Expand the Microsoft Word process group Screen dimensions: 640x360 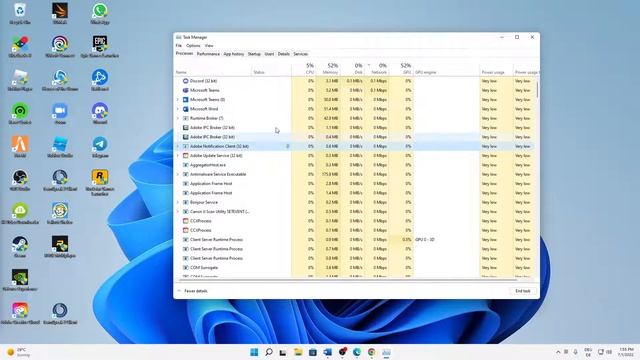pyautogui.click(x=178, y=109)
